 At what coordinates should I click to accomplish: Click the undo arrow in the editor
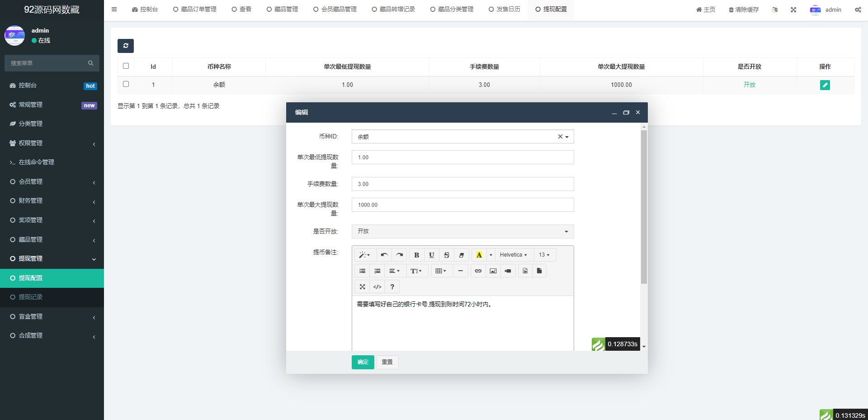pyautogui.click(x=384, y=255)
